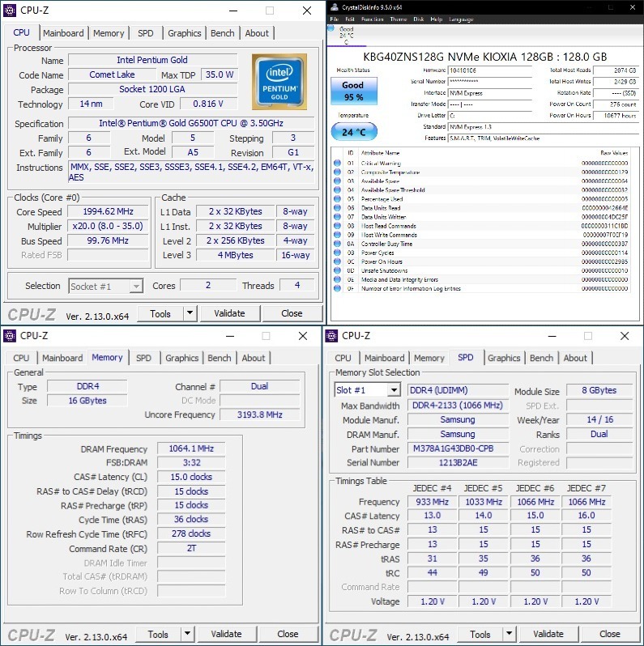644x646 pixels.
Task: Click status dot for Critical Warning attribute
Action: coord(337,164)
